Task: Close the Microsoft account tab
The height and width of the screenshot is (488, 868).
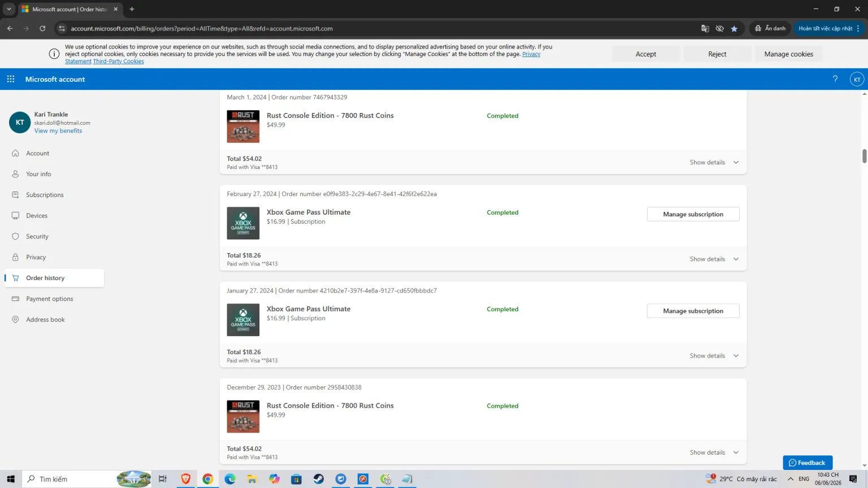Action: [116, 9]
